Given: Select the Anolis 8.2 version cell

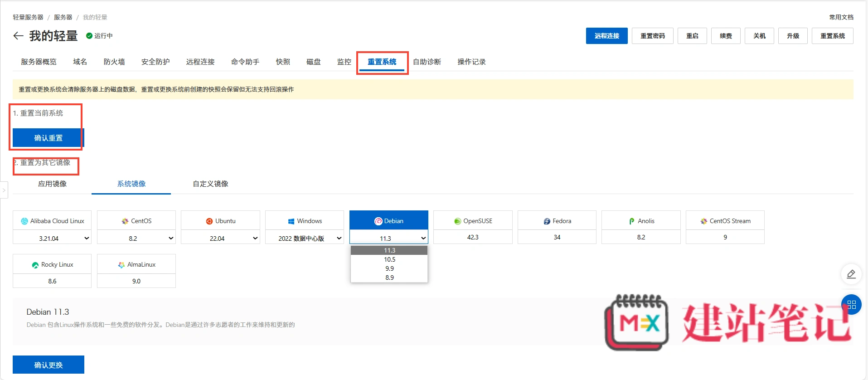Looking at the screenshot, I should pos(641,237).
